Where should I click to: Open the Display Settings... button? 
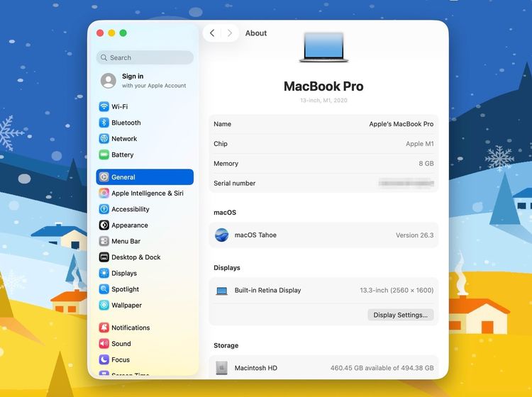tap(400, 315)
